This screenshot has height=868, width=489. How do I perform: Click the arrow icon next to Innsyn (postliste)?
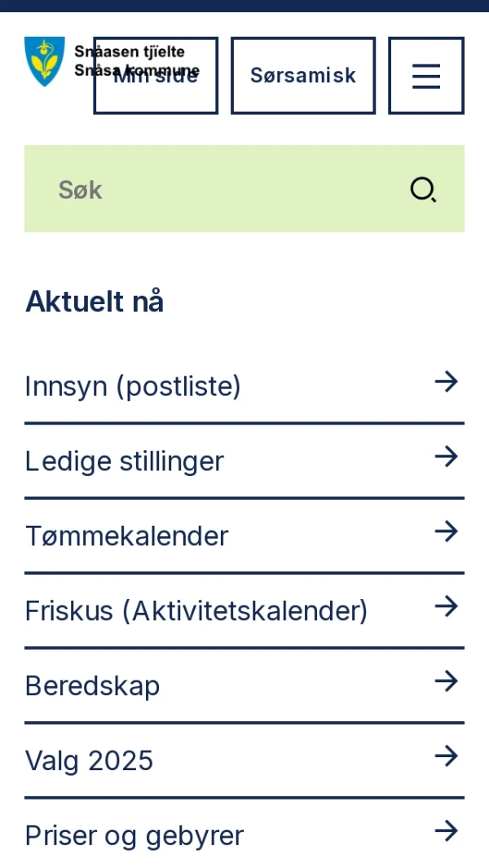(x=446, y=381)
